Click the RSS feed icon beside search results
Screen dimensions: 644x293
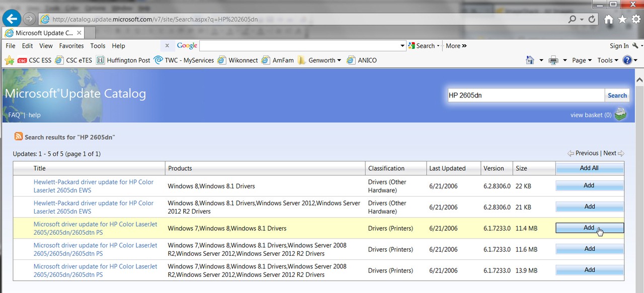[x=19, y=136]
